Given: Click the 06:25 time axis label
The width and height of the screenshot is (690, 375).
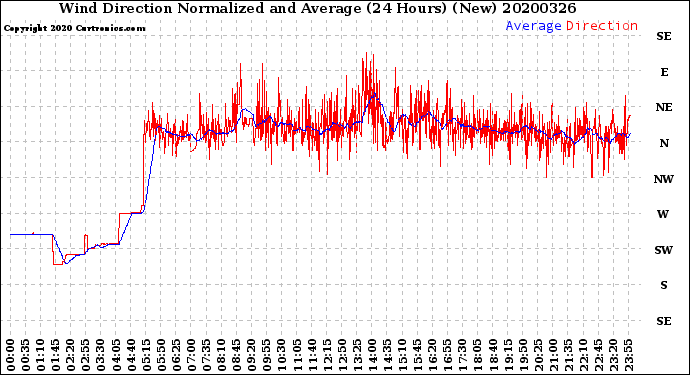Looking at the screenshot, I should pyautogui.click(x=176, y=355).
